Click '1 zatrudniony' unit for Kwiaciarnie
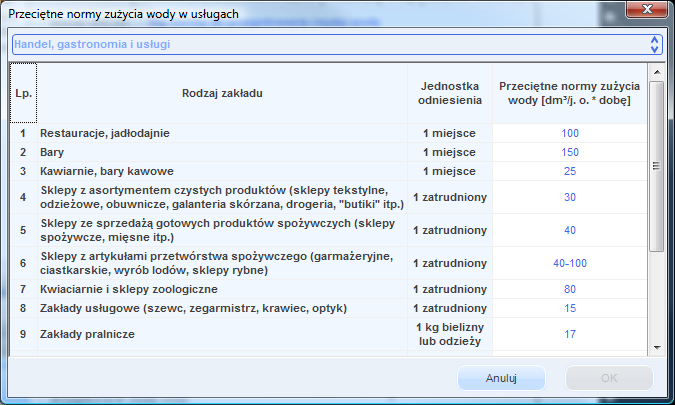This screenshot has height=405, width=675. (x=450, y=289)
